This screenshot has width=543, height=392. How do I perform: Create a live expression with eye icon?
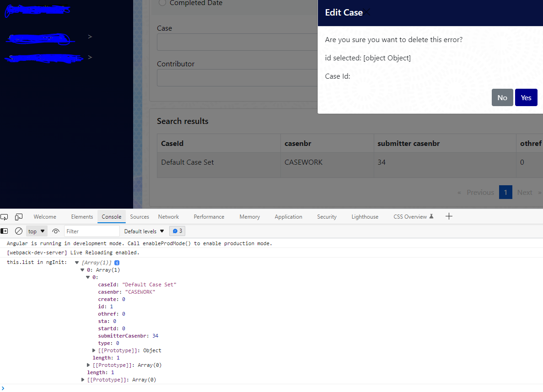(x=55, y=231)
